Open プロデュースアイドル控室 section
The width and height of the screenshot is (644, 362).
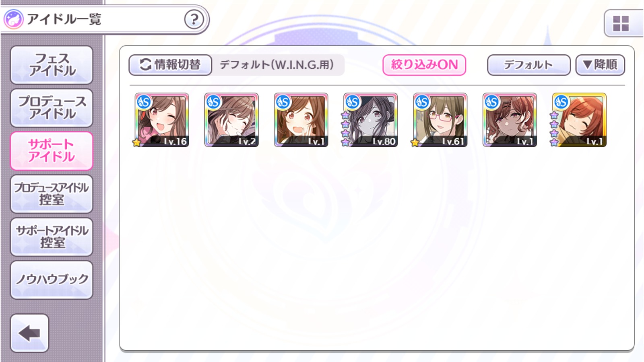point(52,194)
